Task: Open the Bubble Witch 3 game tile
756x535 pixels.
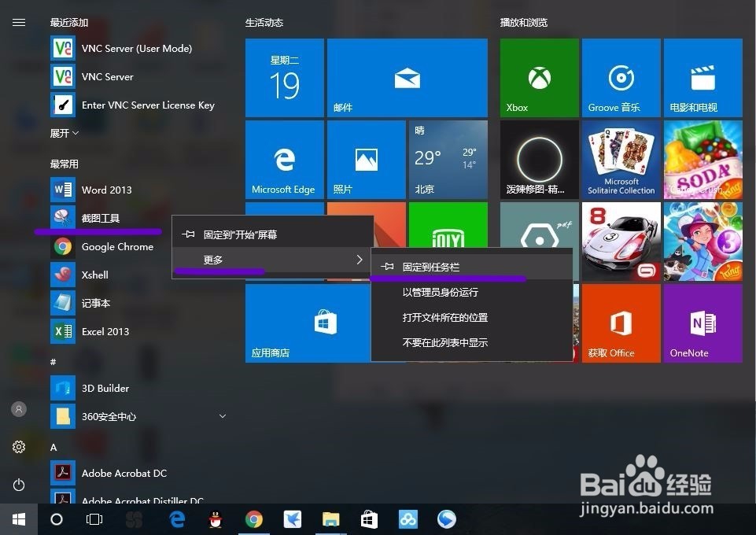Action: 703,242
